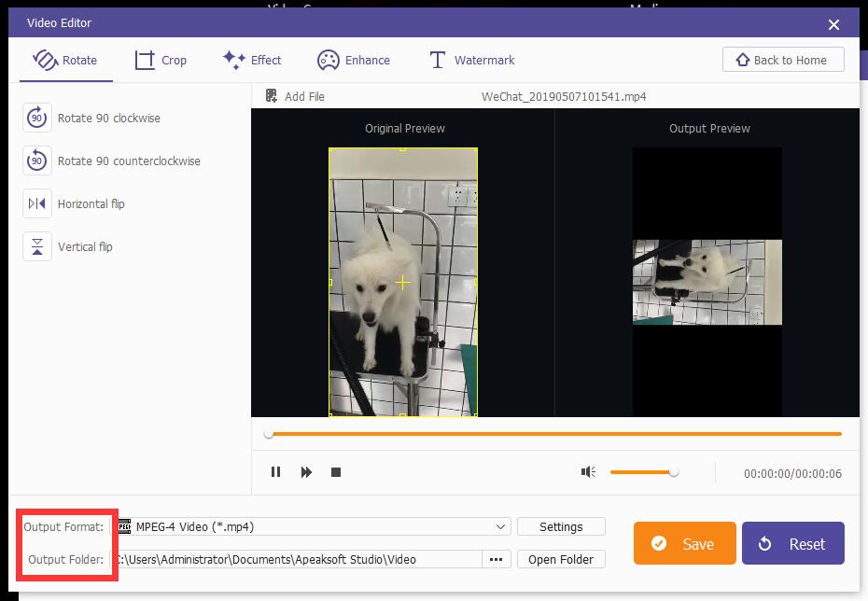Screen dimensions: 868x601
Task: Open the Rotate tab
Action: pos(65,60)
